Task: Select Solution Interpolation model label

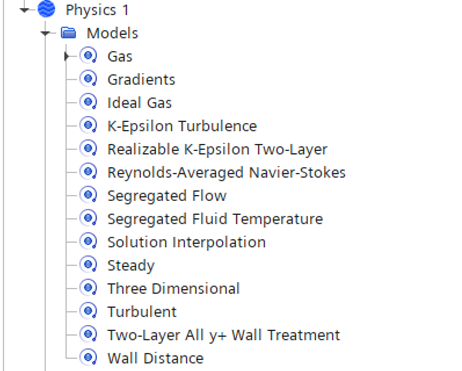Action: pos(186,242)
